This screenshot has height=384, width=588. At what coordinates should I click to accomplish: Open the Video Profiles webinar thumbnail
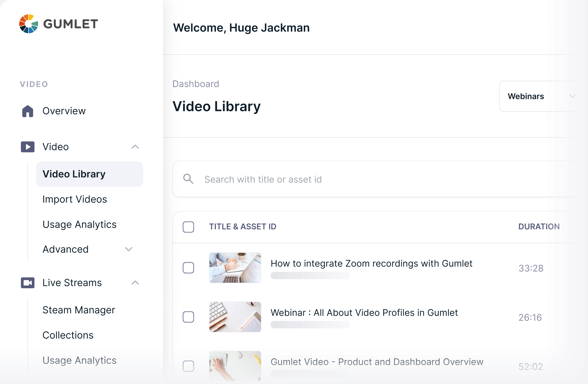(235, 317)
